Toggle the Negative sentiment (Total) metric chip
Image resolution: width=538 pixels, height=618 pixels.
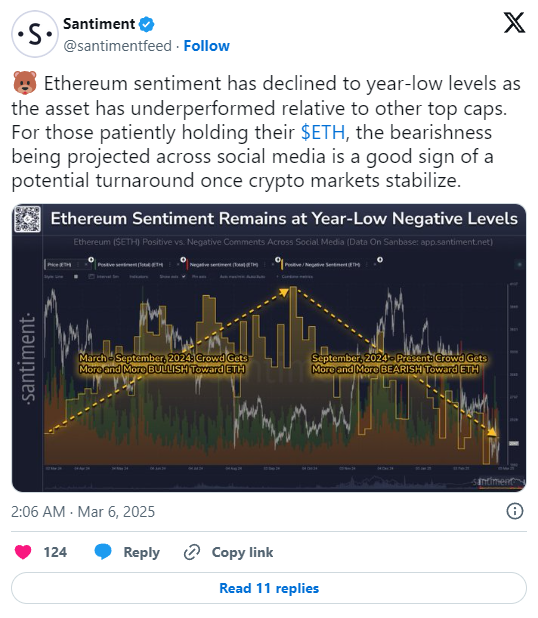[x=223, y=265]
